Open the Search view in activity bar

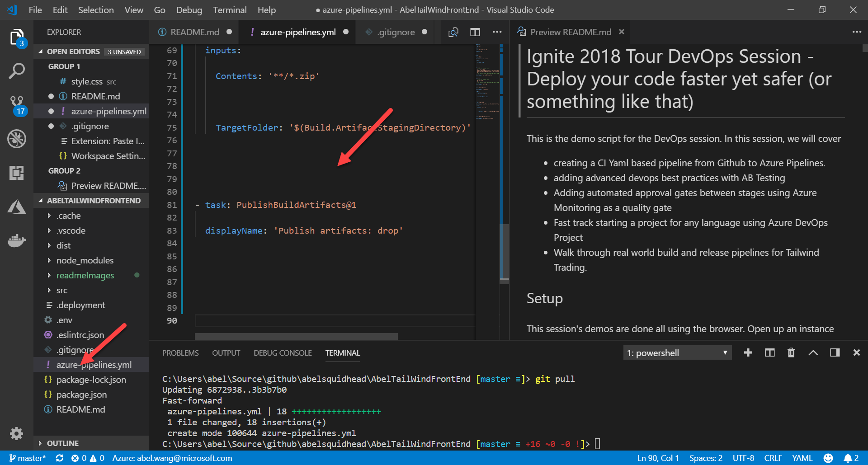point(17,71)
